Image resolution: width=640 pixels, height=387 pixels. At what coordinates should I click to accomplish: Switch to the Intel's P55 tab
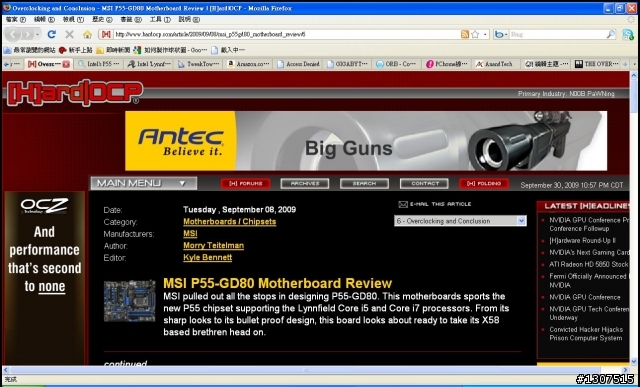click(x=98, y=64)
